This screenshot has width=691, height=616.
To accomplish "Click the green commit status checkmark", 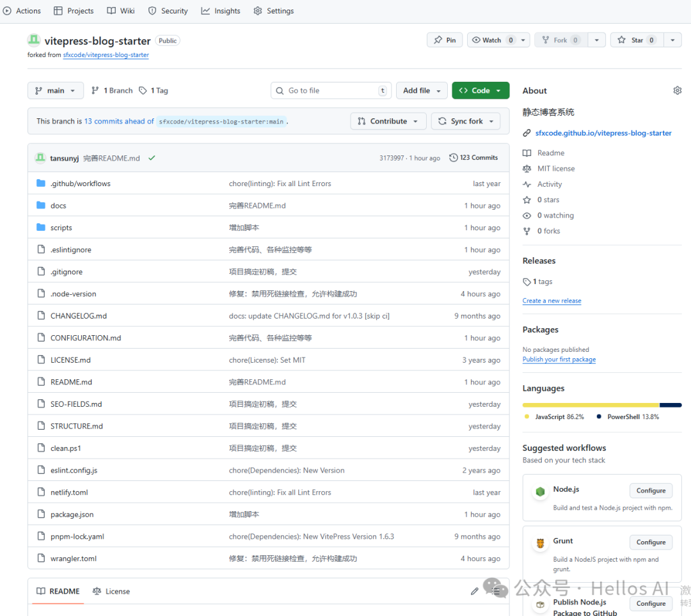I will pos(152,158).
